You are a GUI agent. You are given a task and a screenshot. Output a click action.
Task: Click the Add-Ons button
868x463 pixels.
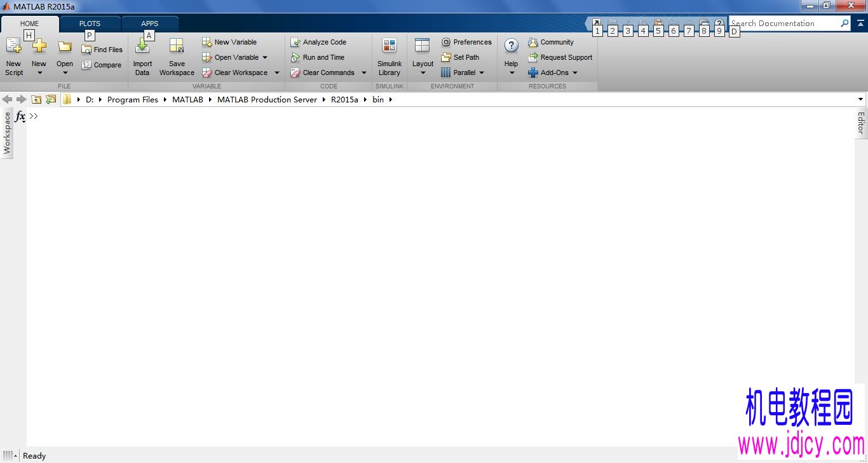point(548,73)
